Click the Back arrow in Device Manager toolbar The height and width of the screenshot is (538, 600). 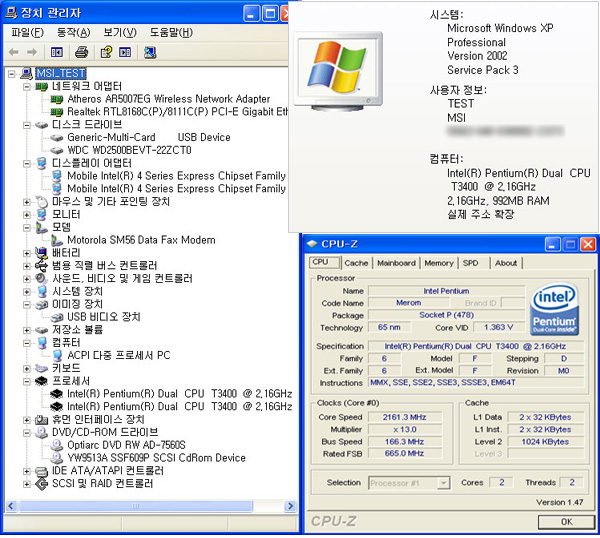[x=14, y=52]
